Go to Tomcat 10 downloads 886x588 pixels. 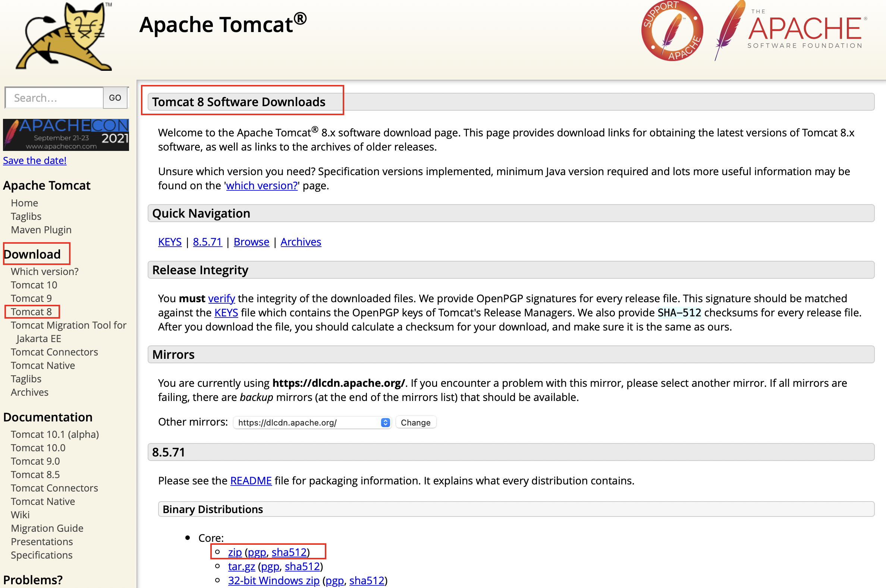tap(34, 285)
